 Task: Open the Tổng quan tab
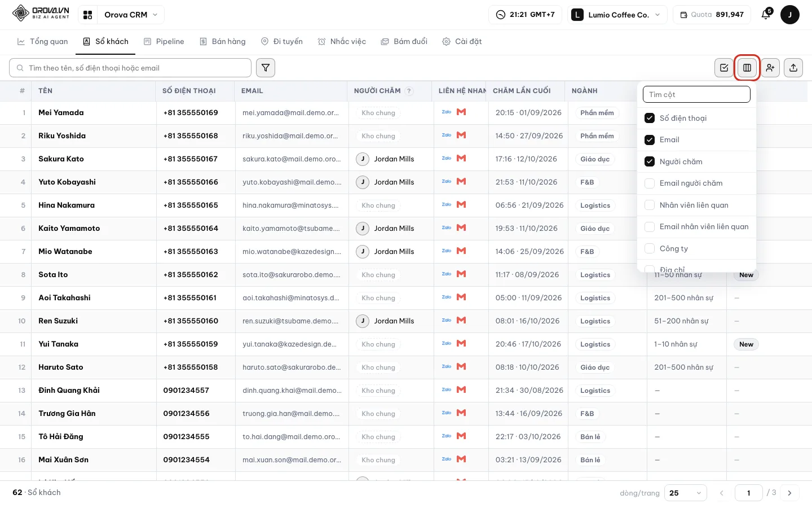click(43, 42)
